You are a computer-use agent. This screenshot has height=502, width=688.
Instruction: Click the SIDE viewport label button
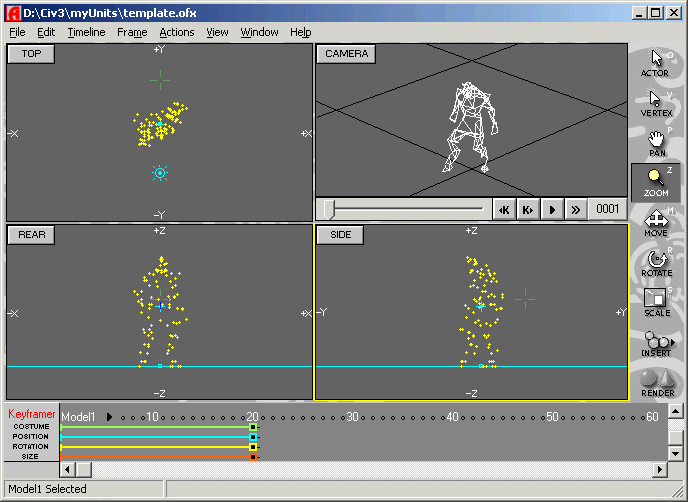(340, 235)
